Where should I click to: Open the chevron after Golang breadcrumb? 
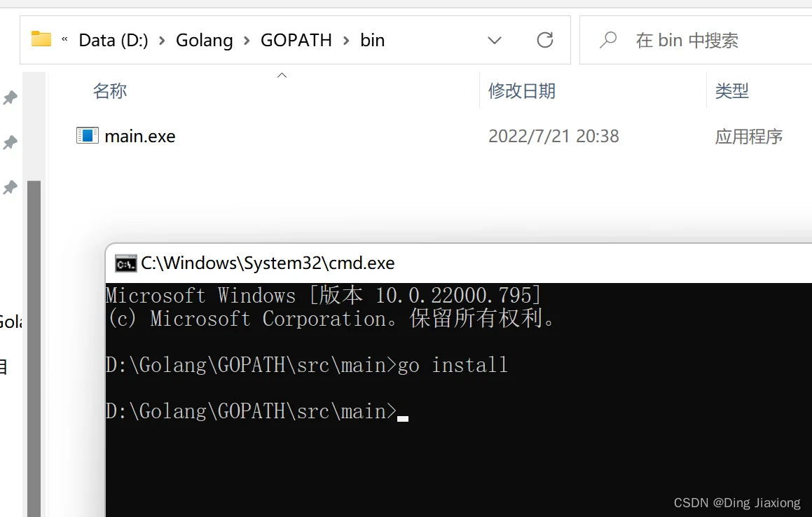coord(247,41)
